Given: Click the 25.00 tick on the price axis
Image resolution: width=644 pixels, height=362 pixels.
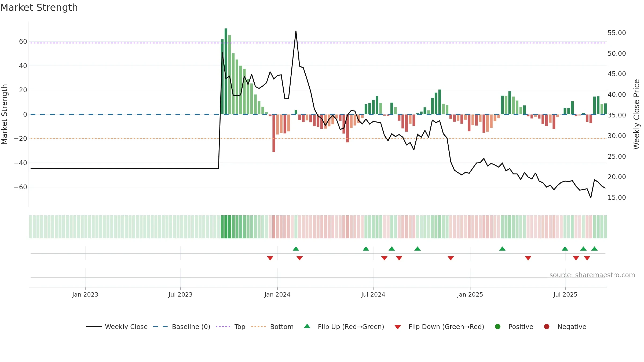Looking at the screenshot, I should [617, 157].
